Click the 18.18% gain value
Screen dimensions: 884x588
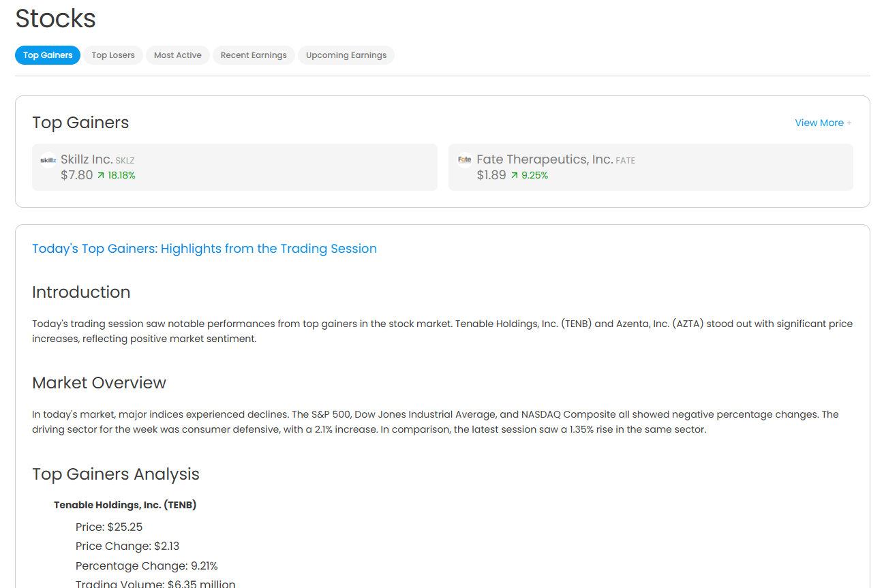122,176
